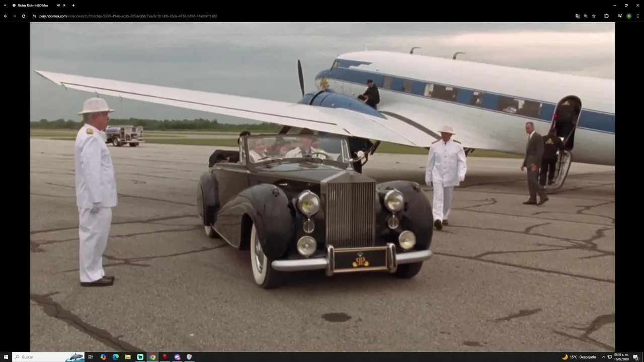Open the media control icon in toolbar
The width and height of the screenshot is (644, 362).
coord(620,16)
